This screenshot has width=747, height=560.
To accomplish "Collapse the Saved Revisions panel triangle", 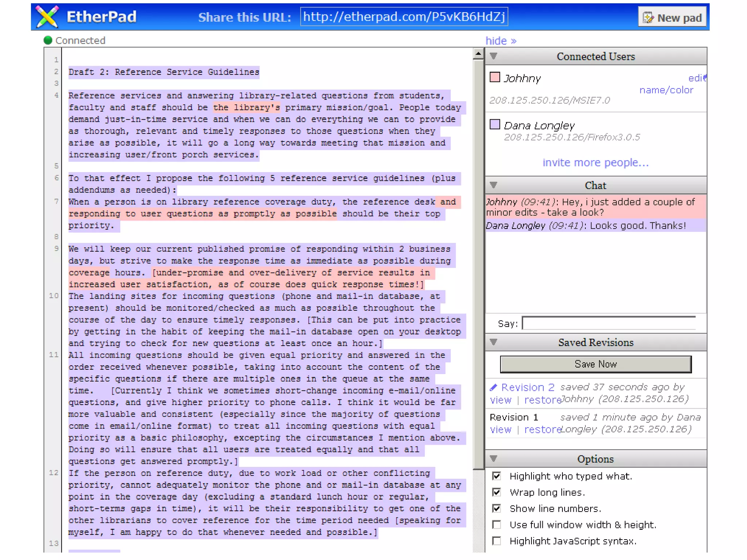I will click(494, 342).
